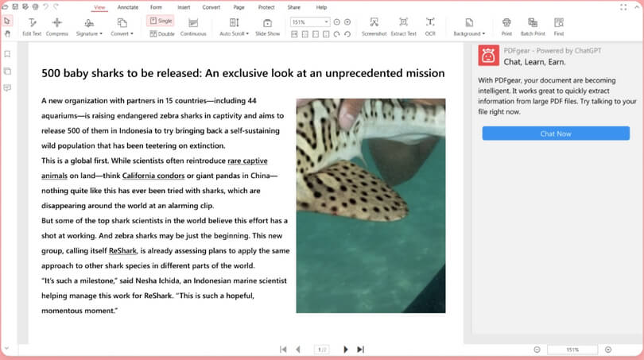Open the Convert ribbon tab
Image resolution: width=644 pixels, height=360 pixels.
[x=211, y=7]
